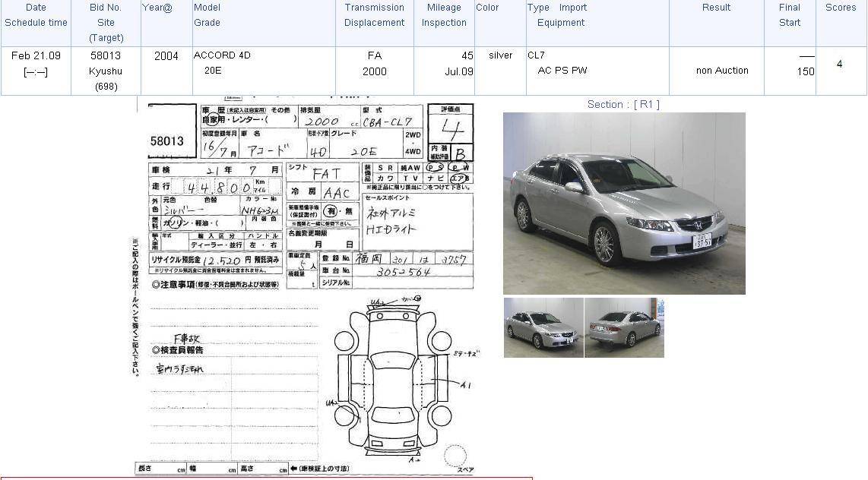Click the silver color cell
This screenshot has height=480, width=868.
(x=500, y=55)
